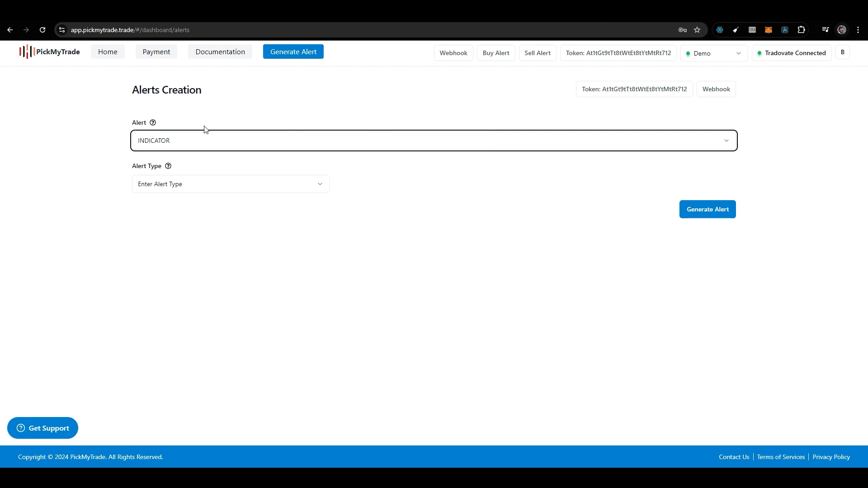Screen dimensions: 868x488
Task: Click the Demo account dropdown chevron
Action: (x=739, y=52)
